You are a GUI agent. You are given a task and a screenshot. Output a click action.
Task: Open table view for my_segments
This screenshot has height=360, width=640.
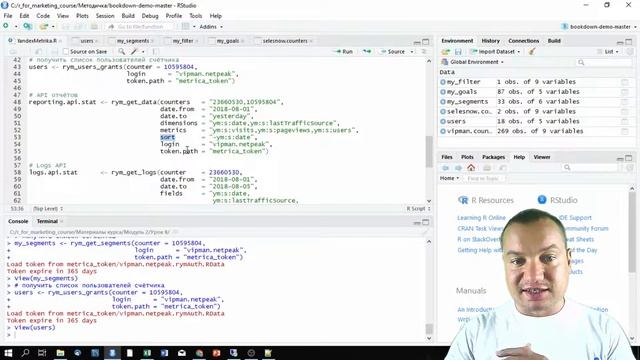(624, 102)
